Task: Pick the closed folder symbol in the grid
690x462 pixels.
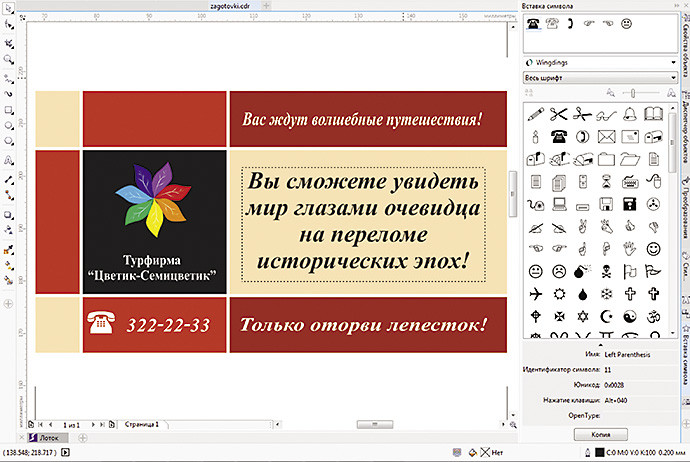Action: (606, 159)
